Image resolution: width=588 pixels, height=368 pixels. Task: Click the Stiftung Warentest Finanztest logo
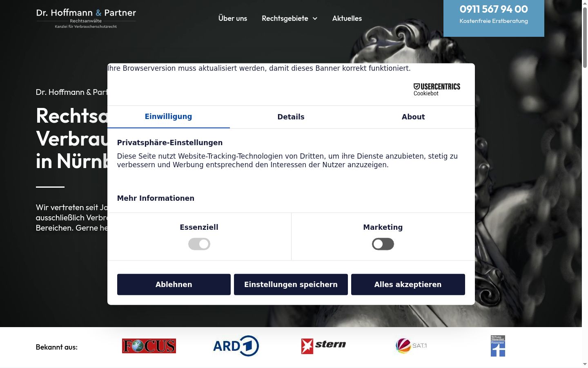click(x=498, y=346)
